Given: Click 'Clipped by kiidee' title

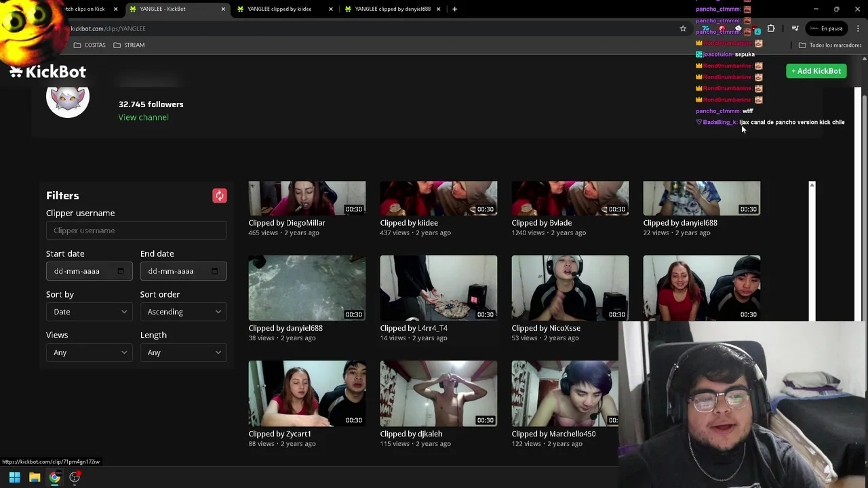Looking at the screenshot, I should tap(409, 223).
